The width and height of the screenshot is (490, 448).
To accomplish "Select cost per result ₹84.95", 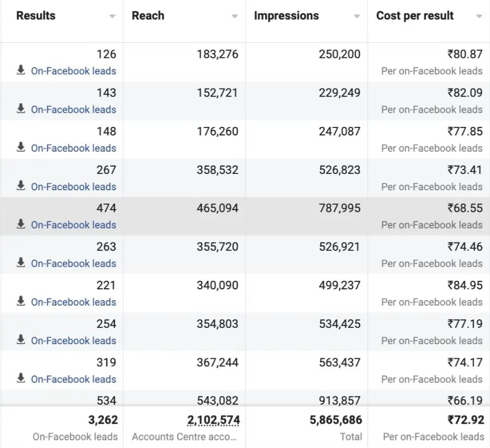I will tap(465, 285).
